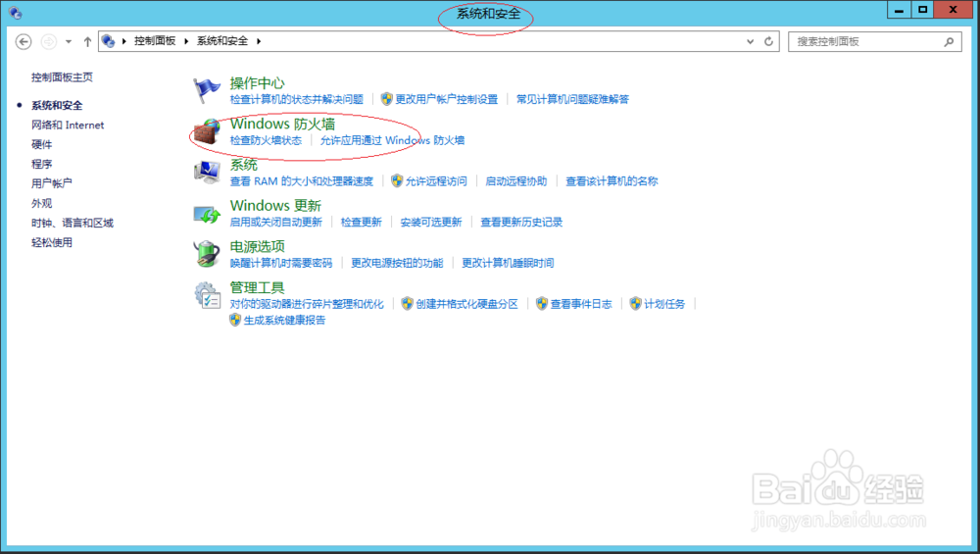Viewport: 980px width, 554px height.
Task: Click 常见计算机问题疑难解答 link
Action: pos(572,99)
